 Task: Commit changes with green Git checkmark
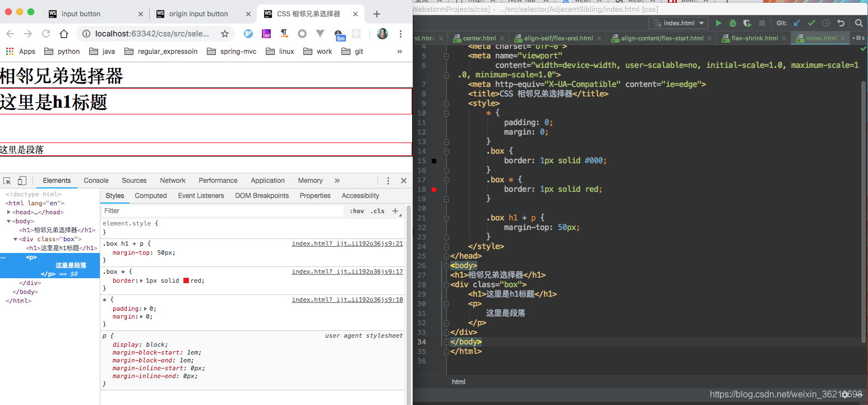click(x=811, y=23)
